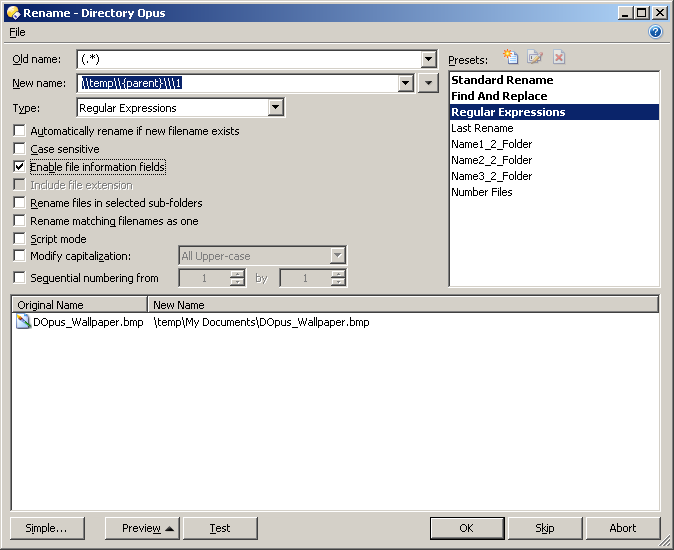Uncheck Enable file information fields

pos(20,167)
